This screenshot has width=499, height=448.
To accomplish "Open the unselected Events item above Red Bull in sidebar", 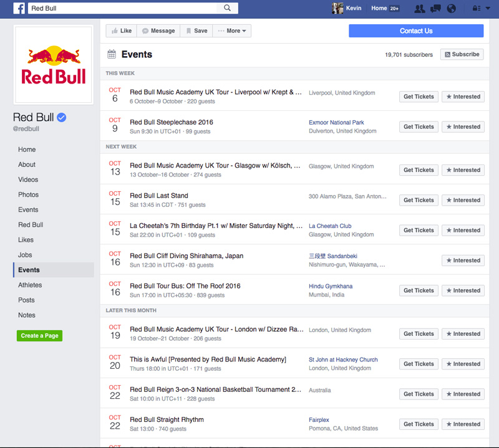I will (x=28, y=210).
